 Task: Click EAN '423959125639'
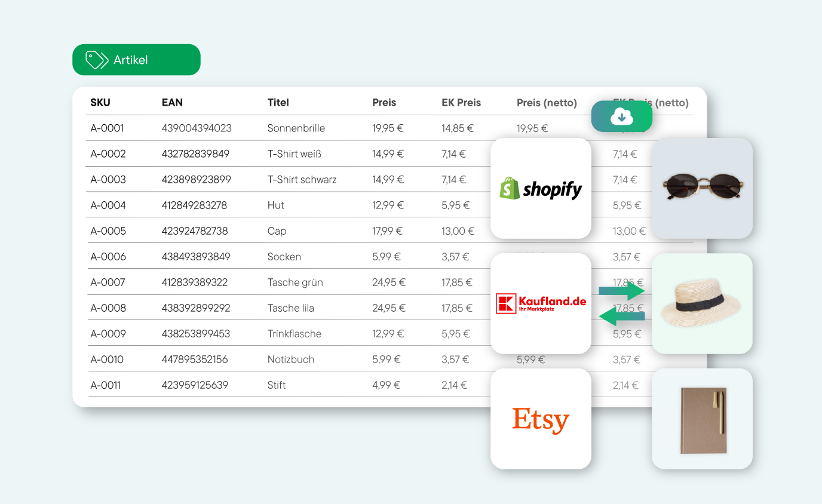pyautogui.click(x=195, y=385)
